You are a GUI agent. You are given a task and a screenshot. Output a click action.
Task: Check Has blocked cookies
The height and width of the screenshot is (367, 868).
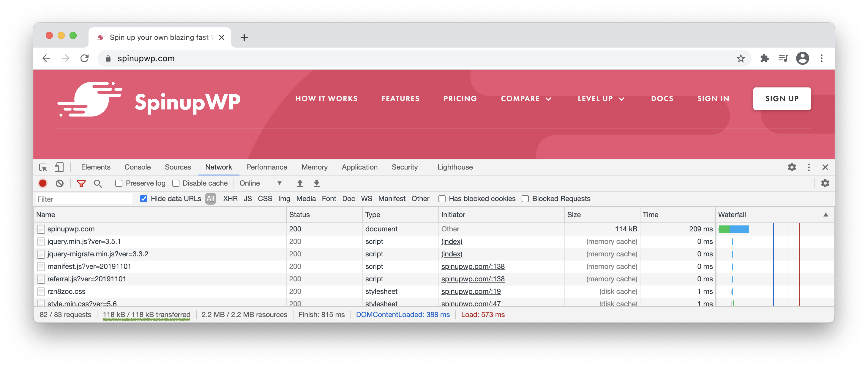442,199
